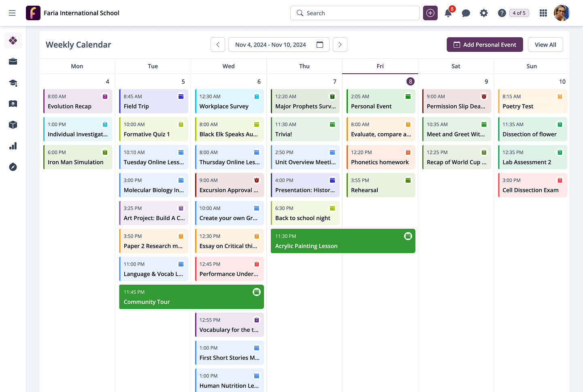Open the graduation cap sidebar icon
Image resolution: width=583 pixels, height=392 pixels.
(13, 83)
